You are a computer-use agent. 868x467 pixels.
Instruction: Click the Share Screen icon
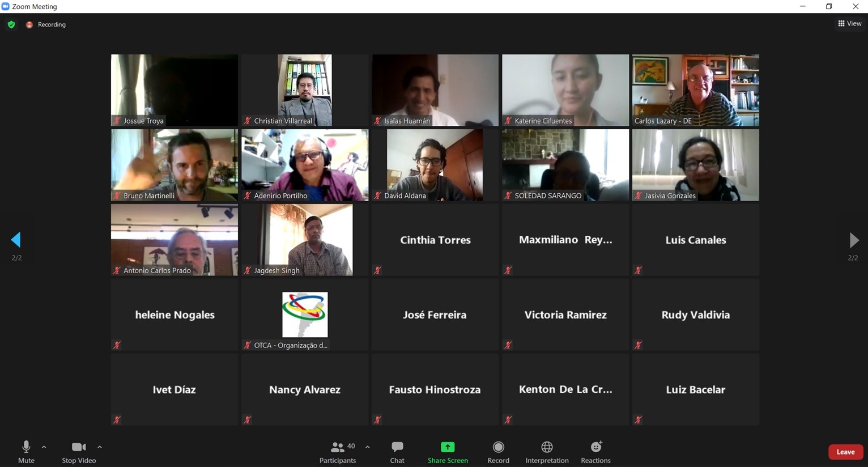448,447
